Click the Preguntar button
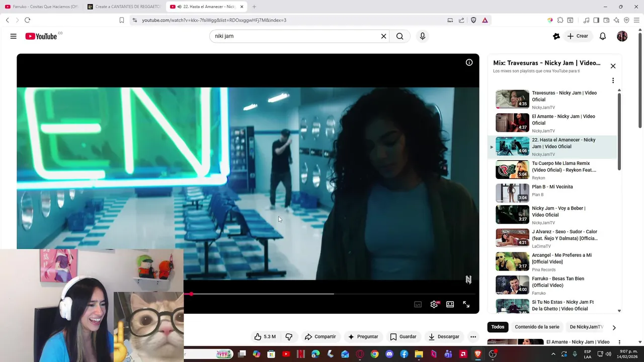Image resolution: width=644 pixels, height=362 pixels. (x=363, y=337)
